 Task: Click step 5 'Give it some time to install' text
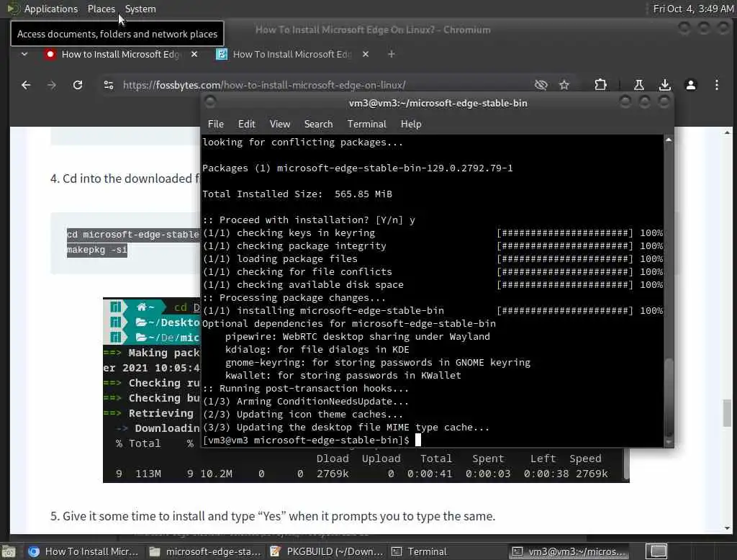pyautogui.click(x=273, y=516)
